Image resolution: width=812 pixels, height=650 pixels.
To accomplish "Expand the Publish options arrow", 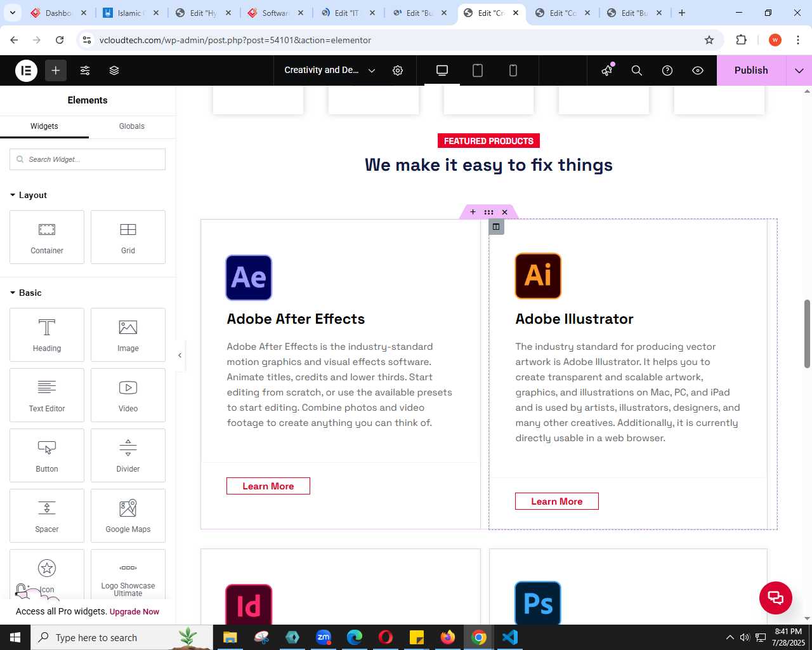I will pos(799,70).
